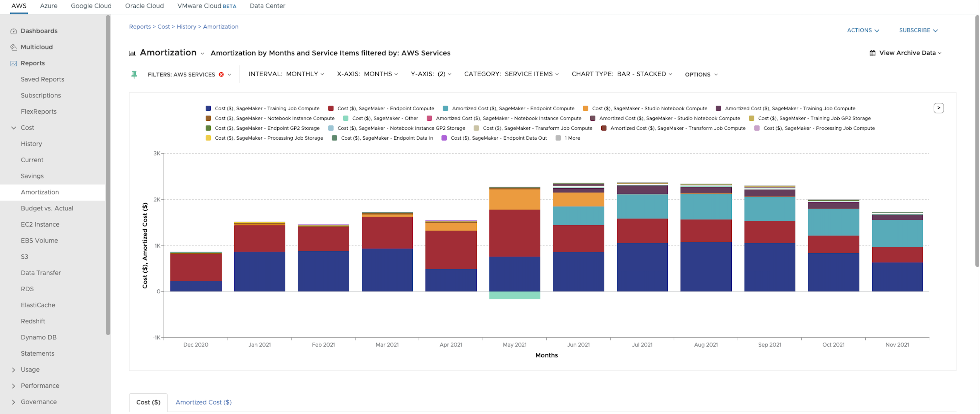Click the bar chart icon beside Amortization title
This screenshot has width=980, height=414.
click(x=132, y=53)
